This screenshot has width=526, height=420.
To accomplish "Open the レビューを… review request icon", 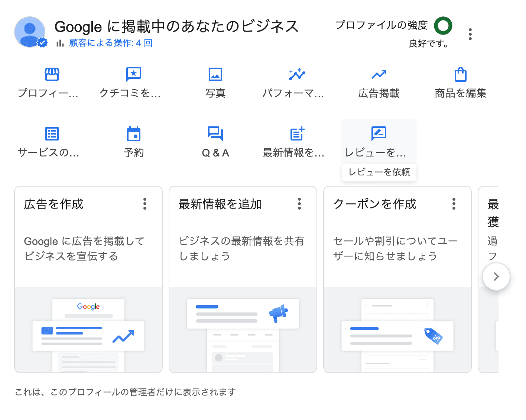I will pyautogui.click(x=379, y=133).
